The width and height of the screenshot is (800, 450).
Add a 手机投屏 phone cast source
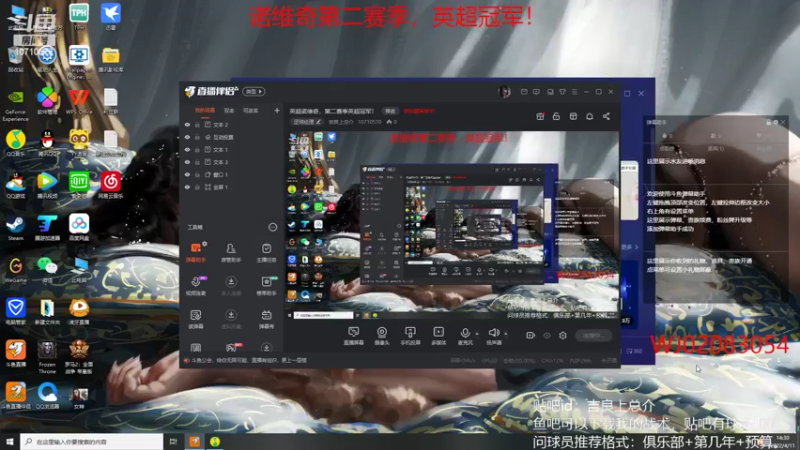click(x=410, y=336)
